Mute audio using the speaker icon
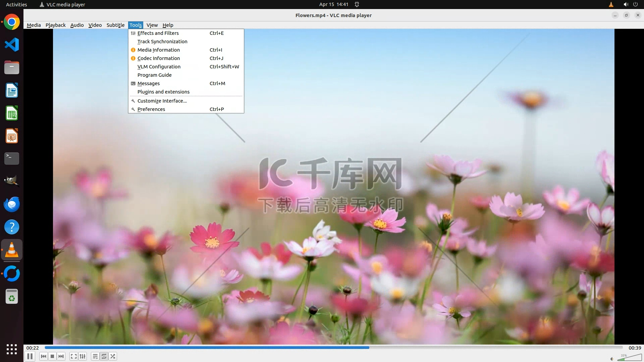644x362 pixels. coord(612,359)
